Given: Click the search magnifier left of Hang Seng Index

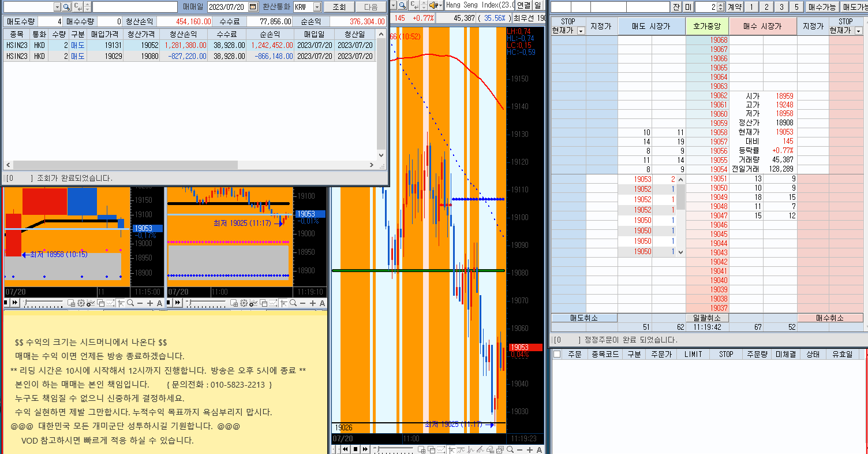Looking at the screenshot, I should [x=402, y=5].
